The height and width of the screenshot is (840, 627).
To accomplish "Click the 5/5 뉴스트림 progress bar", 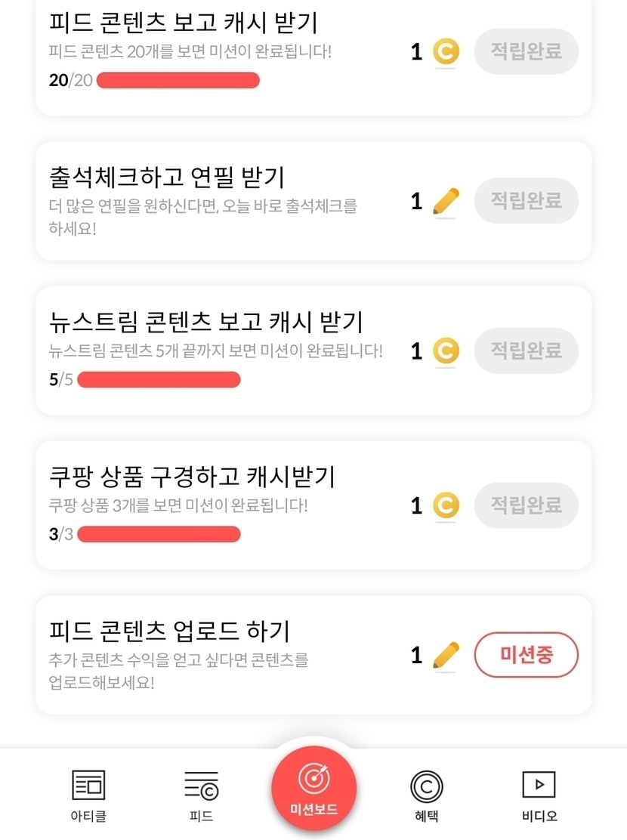I will click(x=159, y=379).
